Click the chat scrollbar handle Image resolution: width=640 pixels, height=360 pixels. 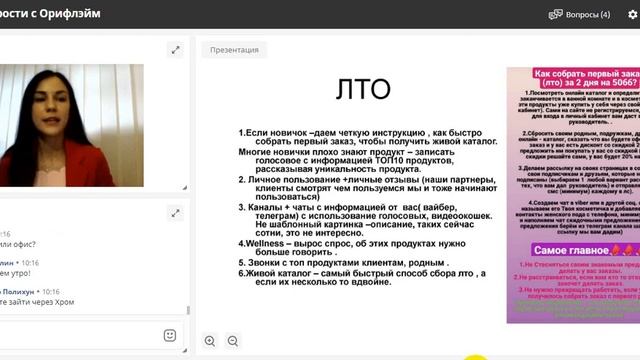coord(188,310)
